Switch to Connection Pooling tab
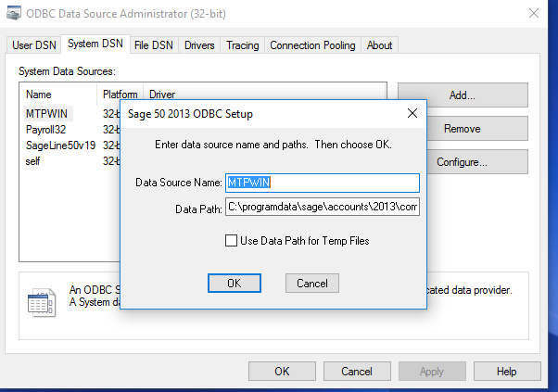The image size is (558, 392). [x=312, y=45]
